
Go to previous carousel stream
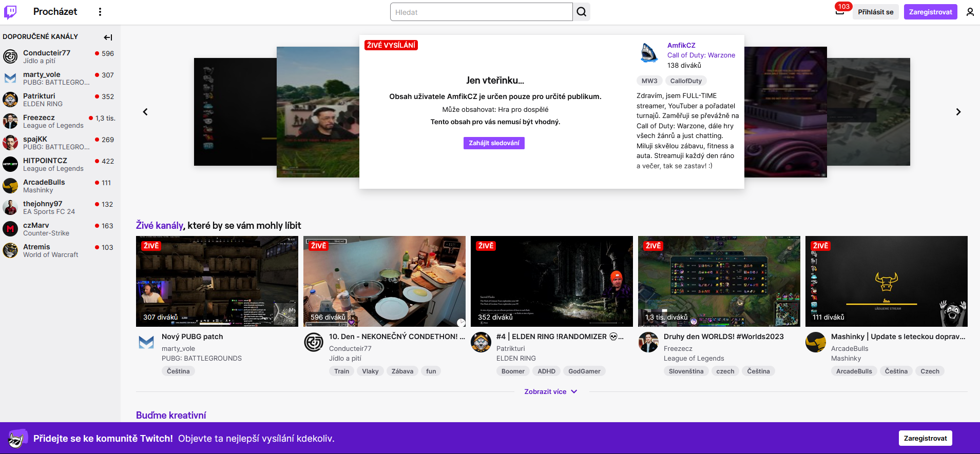tap(145, 112)
